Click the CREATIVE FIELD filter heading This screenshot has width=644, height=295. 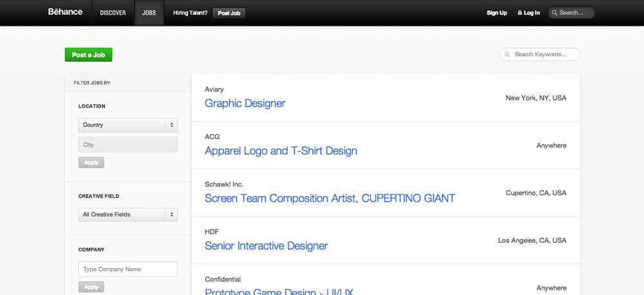(x=99, y=196)
